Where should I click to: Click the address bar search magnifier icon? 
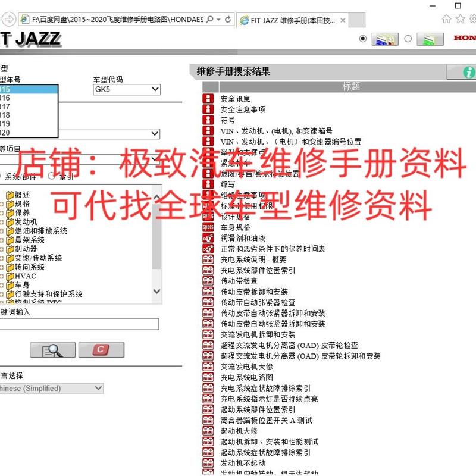click(210, 20)
